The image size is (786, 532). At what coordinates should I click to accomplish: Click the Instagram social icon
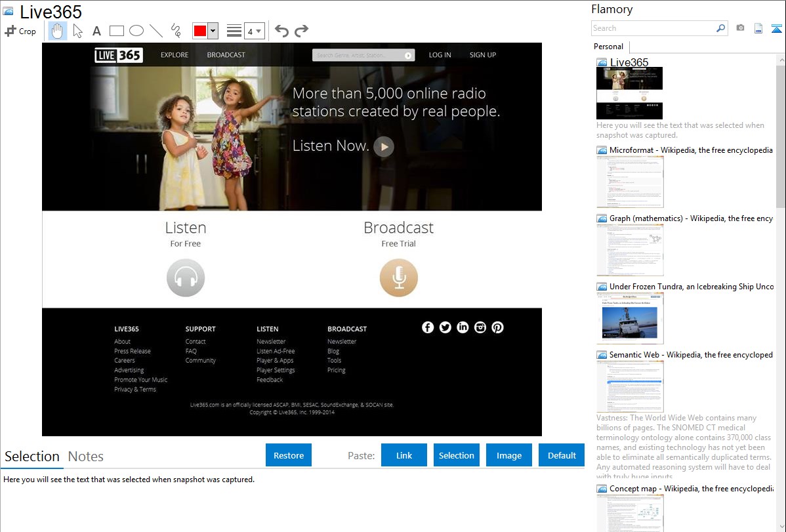click(x=480, y=327)
